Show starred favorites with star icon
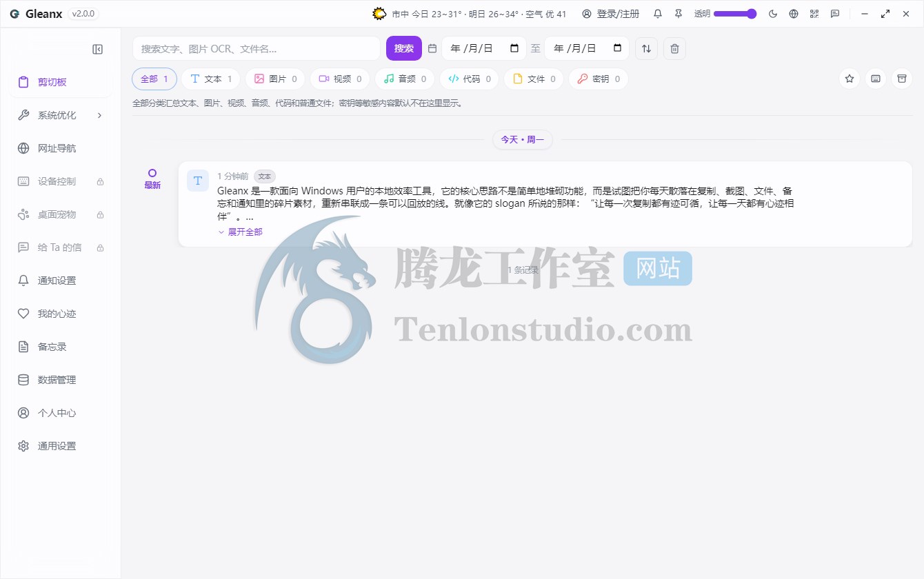Viewport: 924px width, 579px height. point(850,79)
